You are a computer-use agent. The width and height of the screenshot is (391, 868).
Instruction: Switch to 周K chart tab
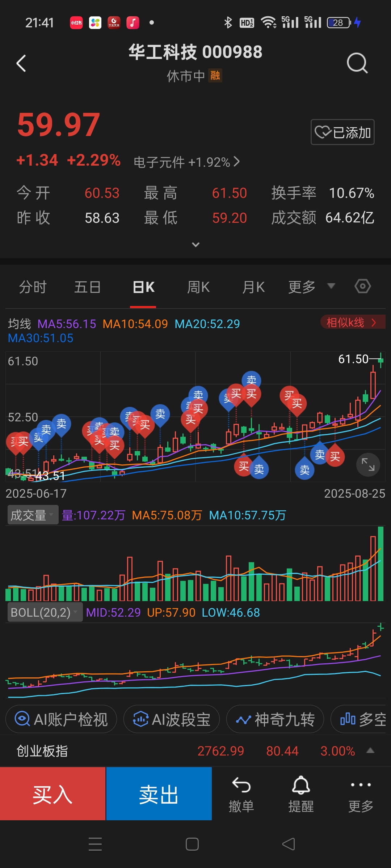tap(198, 287)
